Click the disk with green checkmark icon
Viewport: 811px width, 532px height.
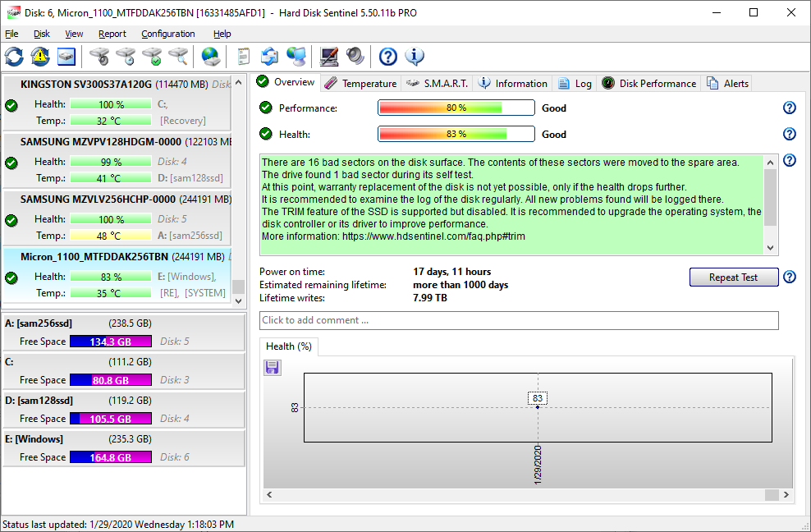[x=152, y=57]
